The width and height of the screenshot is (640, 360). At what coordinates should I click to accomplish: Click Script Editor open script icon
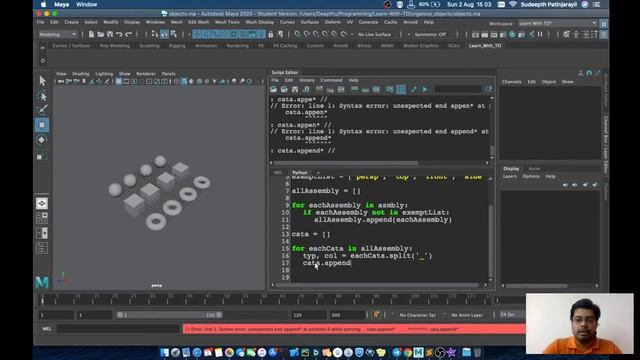pos(273,89)
